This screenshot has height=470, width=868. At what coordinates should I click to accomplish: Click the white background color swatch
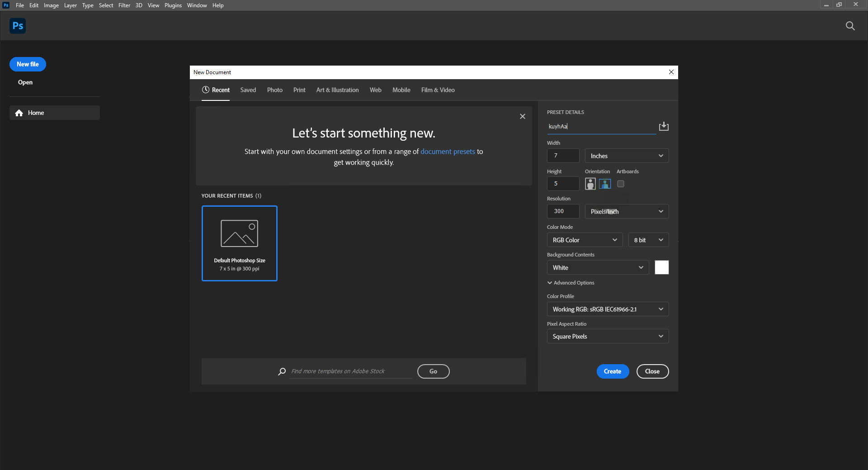tap(661, 267)
